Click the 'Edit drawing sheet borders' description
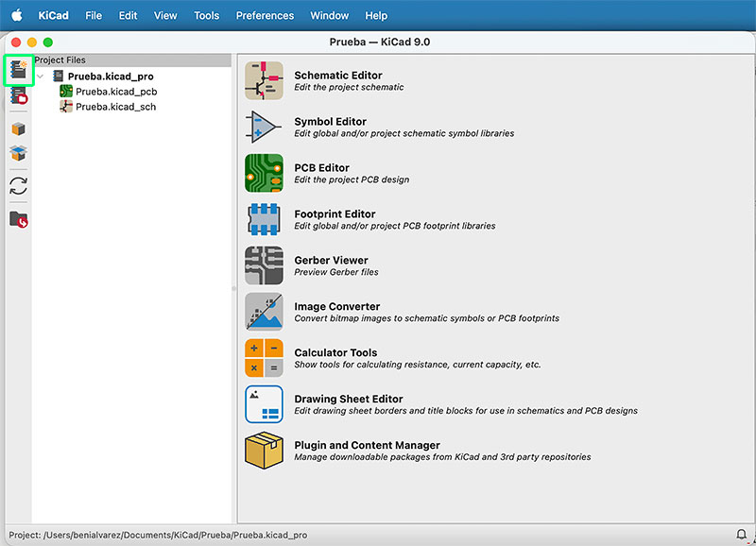Screen dimensions: 756x546 point(466,411)
